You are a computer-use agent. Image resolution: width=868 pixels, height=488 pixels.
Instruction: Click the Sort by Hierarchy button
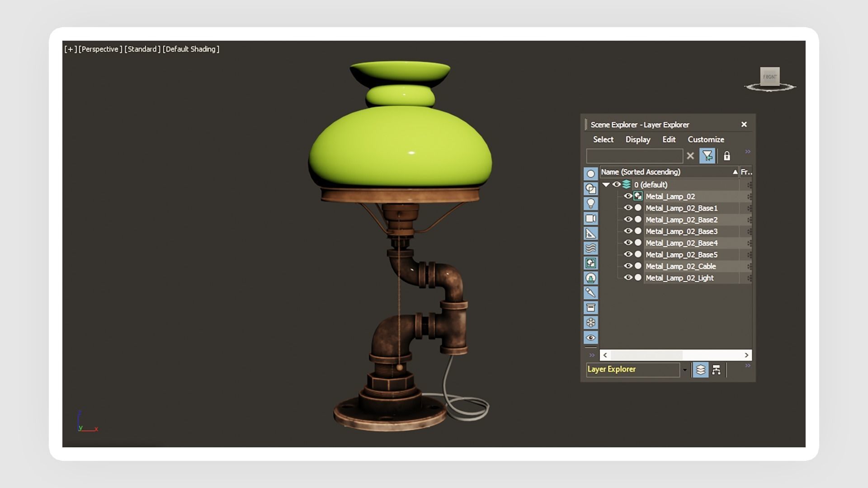(716, 370)
